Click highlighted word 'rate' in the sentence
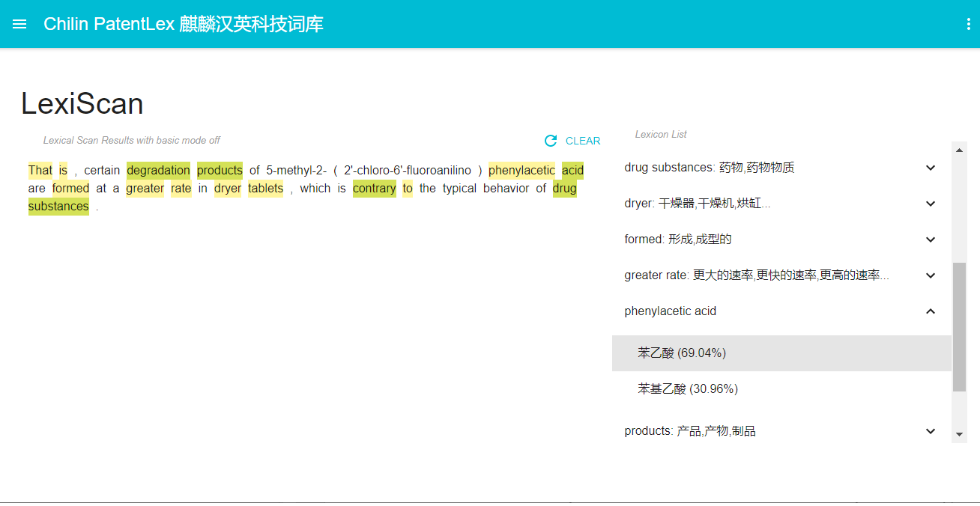Viewport: 980px width, 506px height. (181, 189)
